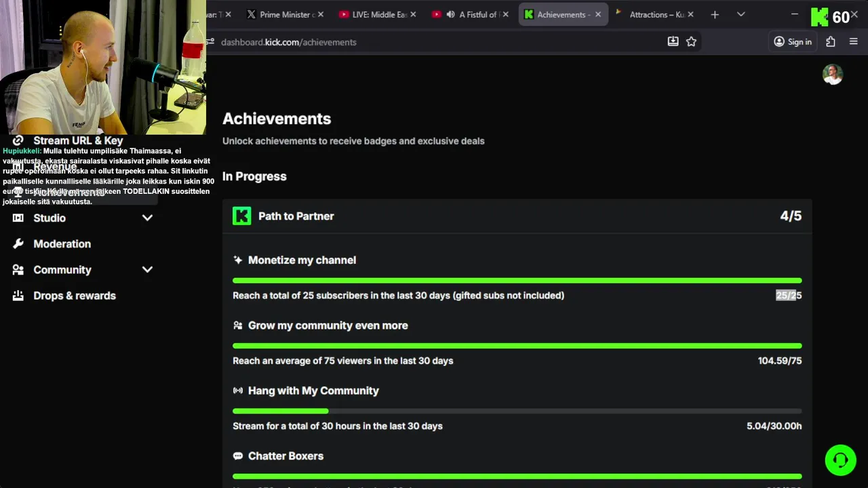Click 'Stream for a total of 30 hours' text
868x488 pixels.
pos(337,426)
